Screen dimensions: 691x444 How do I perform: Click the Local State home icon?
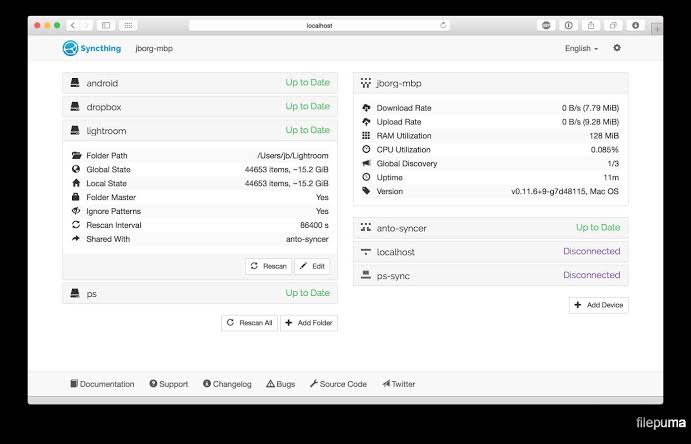point(76,183)
